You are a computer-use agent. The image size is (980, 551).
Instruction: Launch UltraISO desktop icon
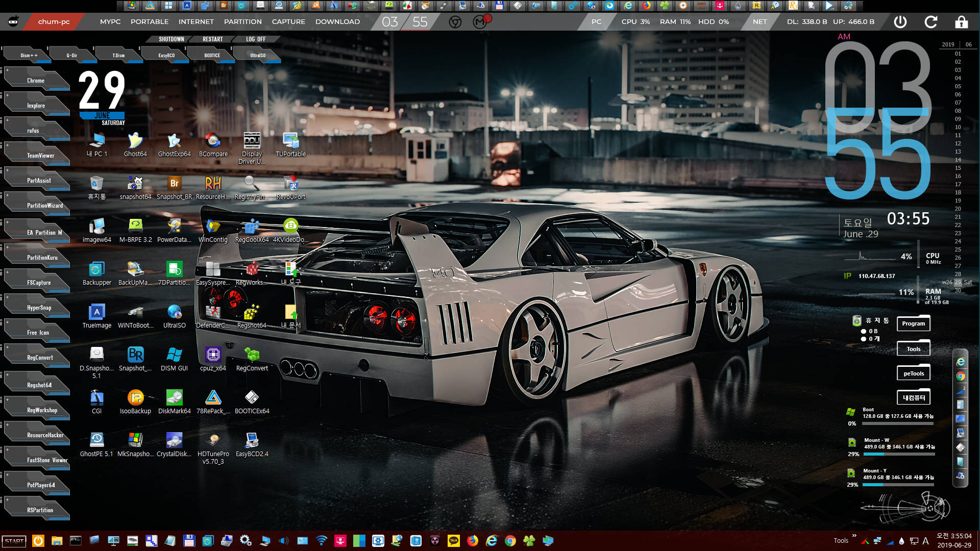[174, 316]
